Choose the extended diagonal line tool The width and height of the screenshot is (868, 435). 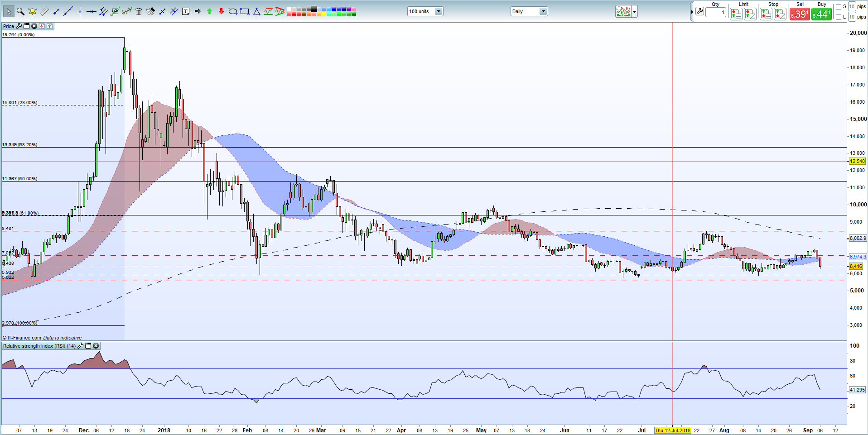coord(68,11)
